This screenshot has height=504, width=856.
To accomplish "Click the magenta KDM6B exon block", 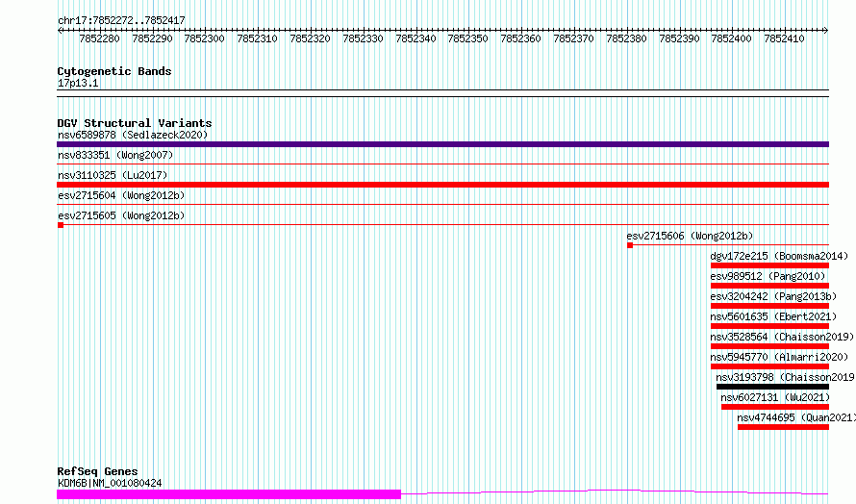I will (x=229, y=494).
